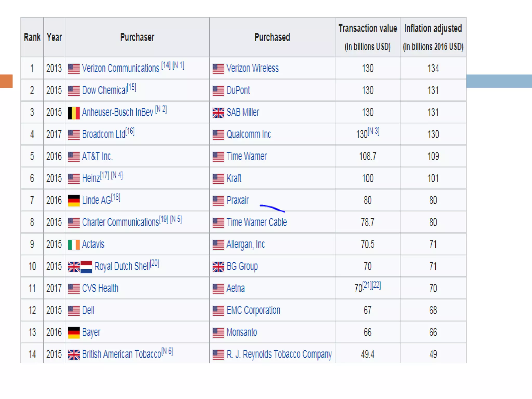The width and height of the screenshot is (532, 399).
Task: Click the US flag beside Verizon Wireless
Action: tap(218, 69)
